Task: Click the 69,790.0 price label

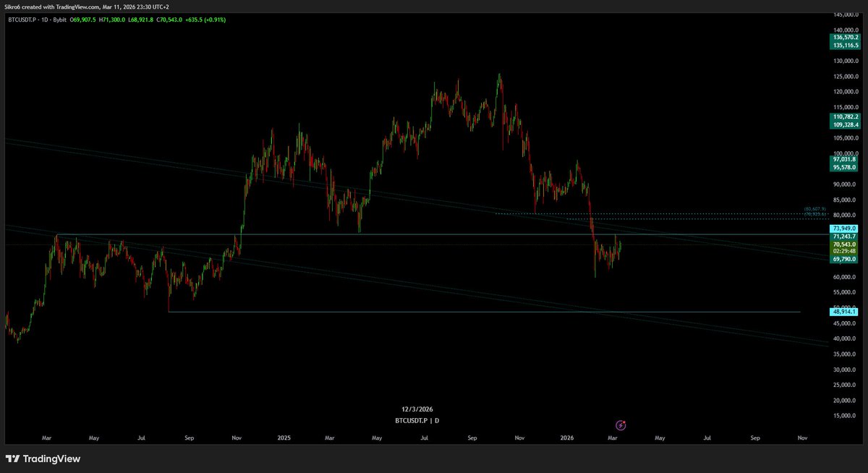Action: [845, 259]
